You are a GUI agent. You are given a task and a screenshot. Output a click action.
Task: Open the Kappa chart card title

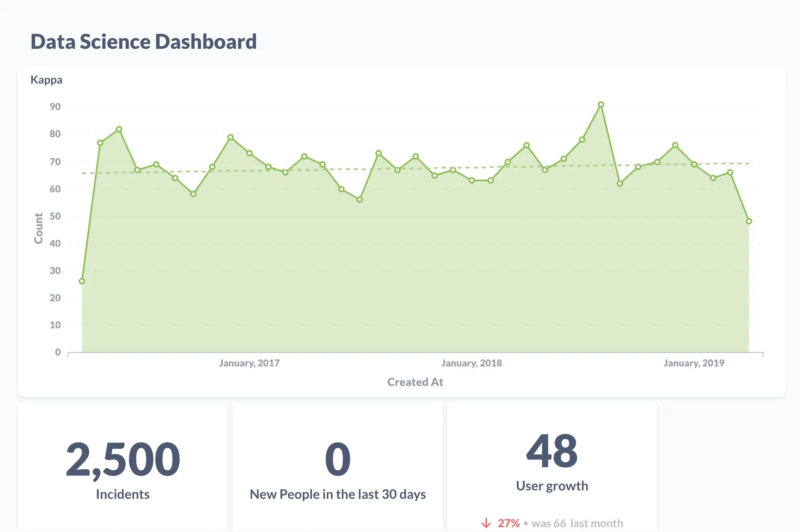point(46,80)
